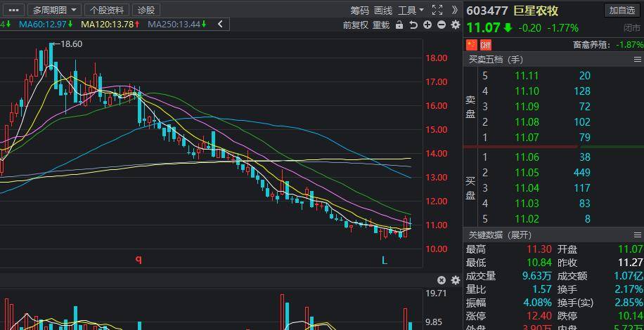The image size is (644, 330).
Task: Click the fullscreen expand icon
Action: coord(437,10)
